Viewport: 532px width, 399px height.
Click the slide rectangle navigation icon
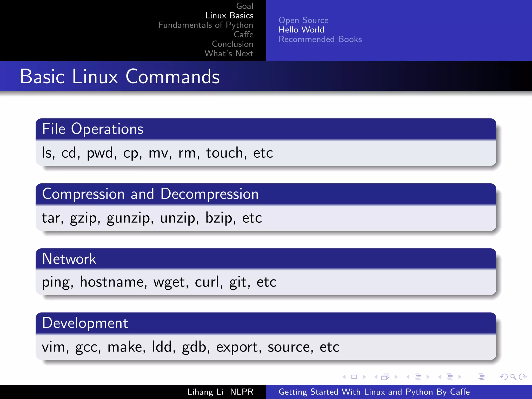click(x=354, y=377)
